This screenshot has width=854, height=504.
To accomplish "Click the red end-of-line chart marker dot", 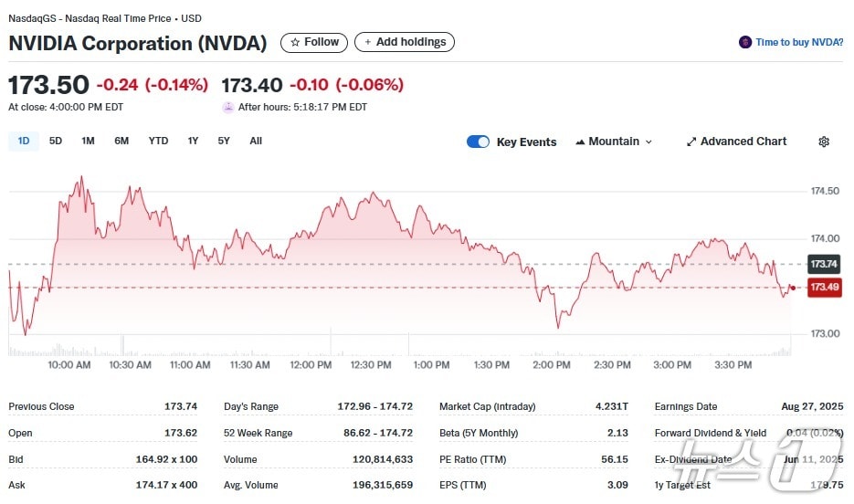I will coord(792,288).
